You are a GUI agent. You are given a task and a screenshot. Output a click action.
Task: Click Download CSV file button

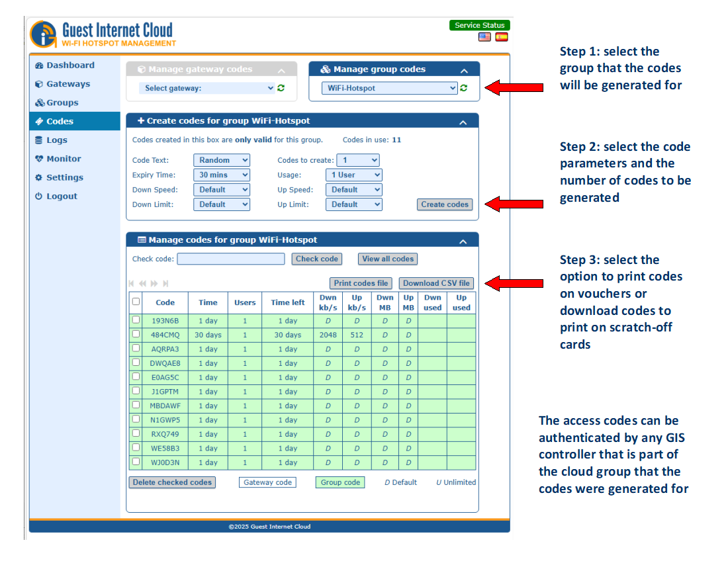click(436, 283)
